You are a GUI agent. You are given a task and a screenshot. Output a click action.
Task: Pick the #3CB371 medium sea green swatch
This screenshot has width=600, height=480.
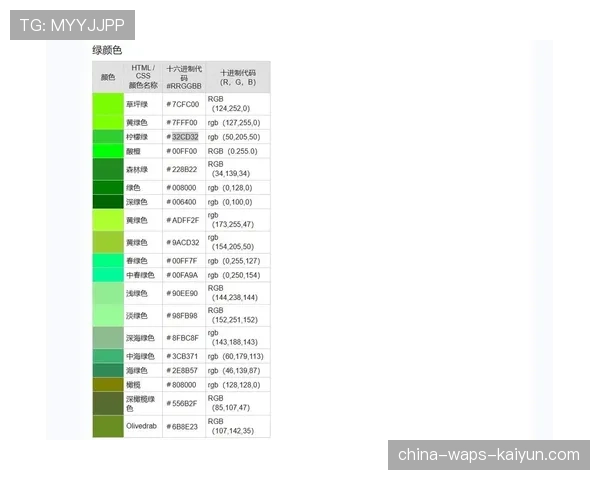click(x=108, y=356)
